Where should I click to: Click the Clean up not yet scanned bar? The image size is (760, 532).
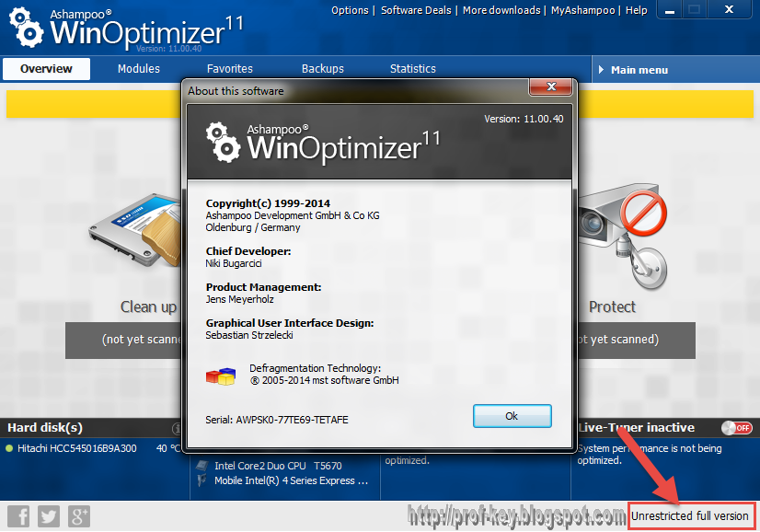tap(123, 341)
